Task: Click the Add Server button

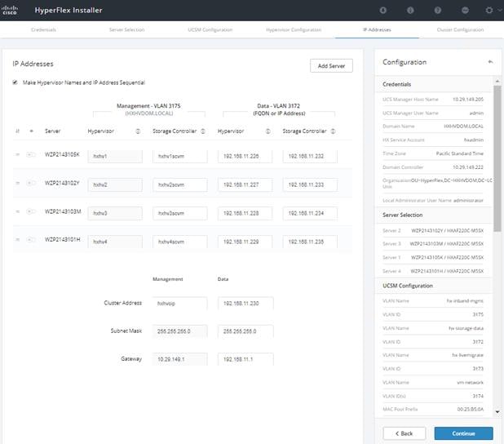Action: [331, 65]
